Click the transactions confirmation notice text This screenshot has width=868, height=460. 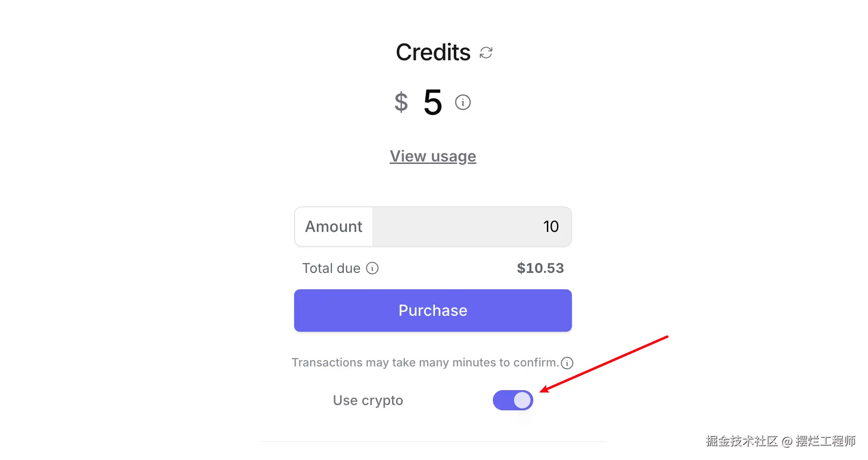tap(424, 363)
